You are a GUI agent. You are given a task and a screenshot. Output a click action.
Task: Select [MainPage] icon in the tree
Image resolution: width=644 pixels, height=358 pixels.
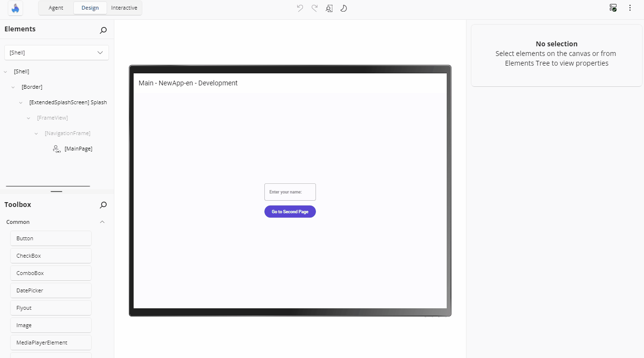tap(56, 149)
